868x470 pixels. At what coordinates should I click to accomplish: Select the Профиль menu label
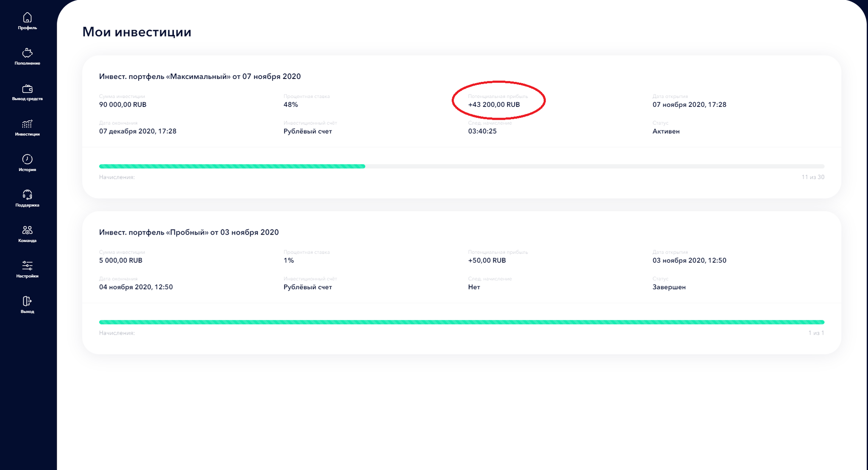tap(27, 28)
